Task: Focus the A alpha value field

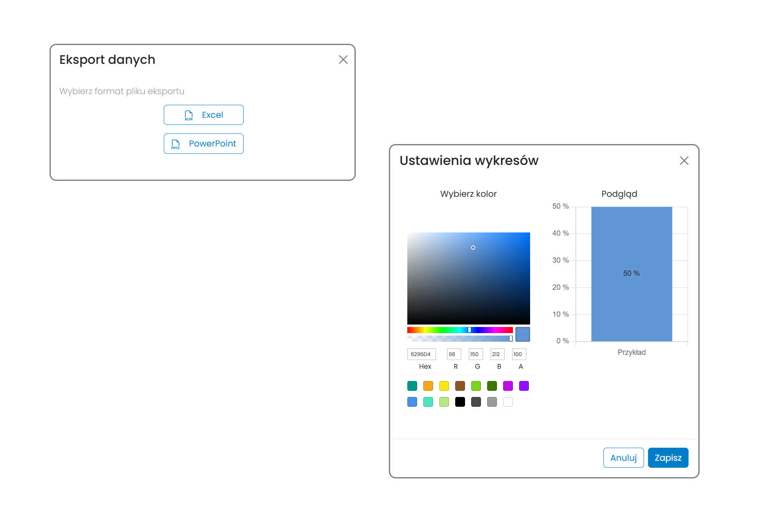Action: 519,354
